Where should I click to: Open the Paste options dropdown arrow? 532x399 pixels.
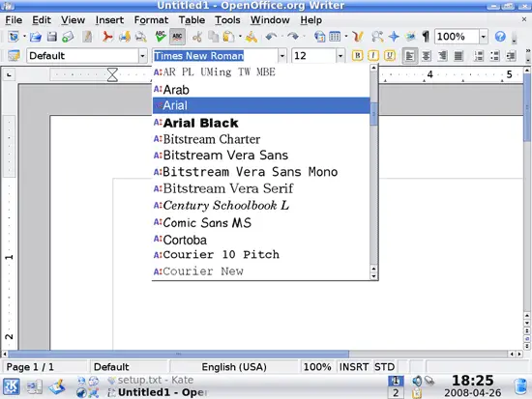[x=240, y=36]
